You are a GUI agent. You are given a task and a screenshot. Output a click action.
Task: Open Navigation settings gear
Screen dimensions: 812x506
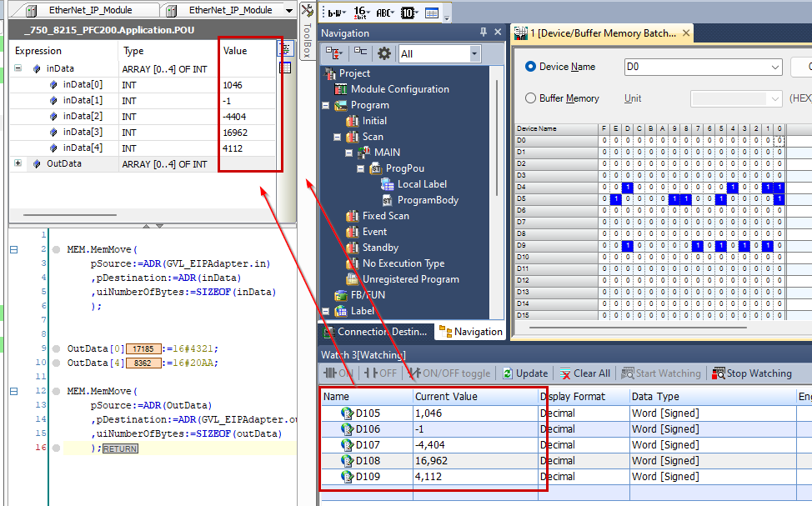tap(383, 53)
